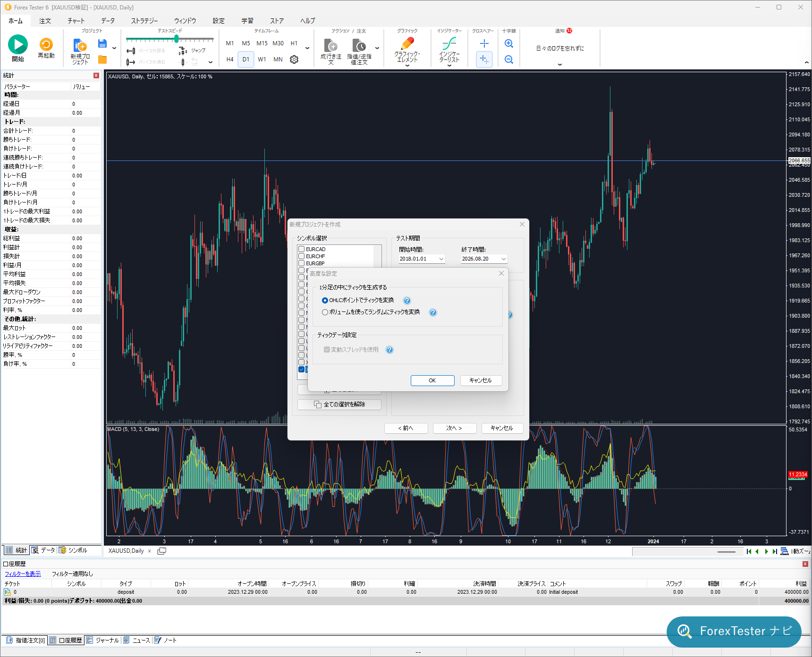Click the detach chart window icon beside the XAUUSD,Daily tab
Image resolution: width=812 pixels, height=657 pixels.
(x=161, y=551)
